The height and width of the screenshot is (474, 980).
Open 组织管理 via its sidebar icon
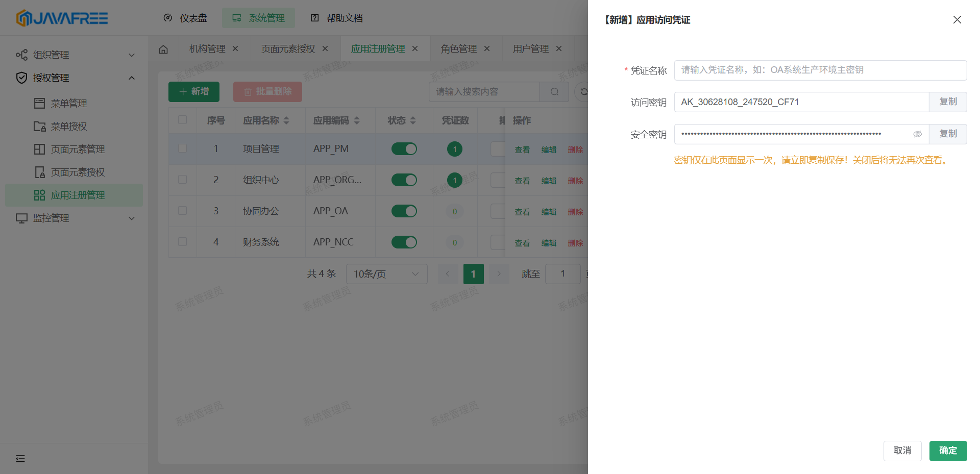tap(21, 54)
